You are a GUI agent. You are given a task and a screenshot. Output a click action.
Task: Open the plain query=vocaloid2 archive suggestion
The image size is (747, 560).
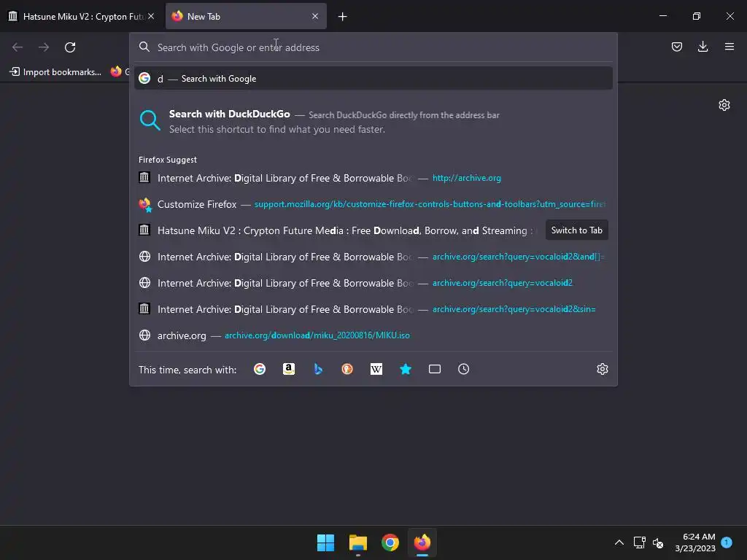click(x=373, y=283)
